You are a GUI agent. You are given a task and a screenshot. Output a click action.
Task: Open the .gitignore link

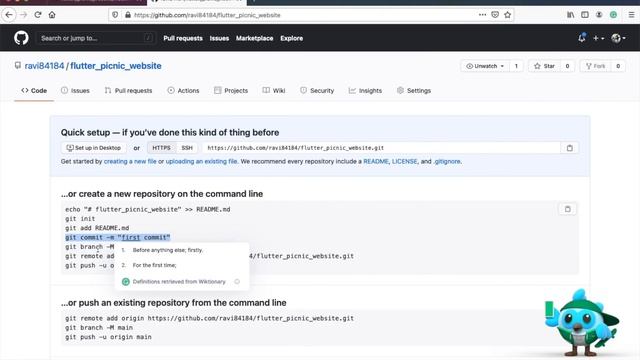(x=447, y=161)
